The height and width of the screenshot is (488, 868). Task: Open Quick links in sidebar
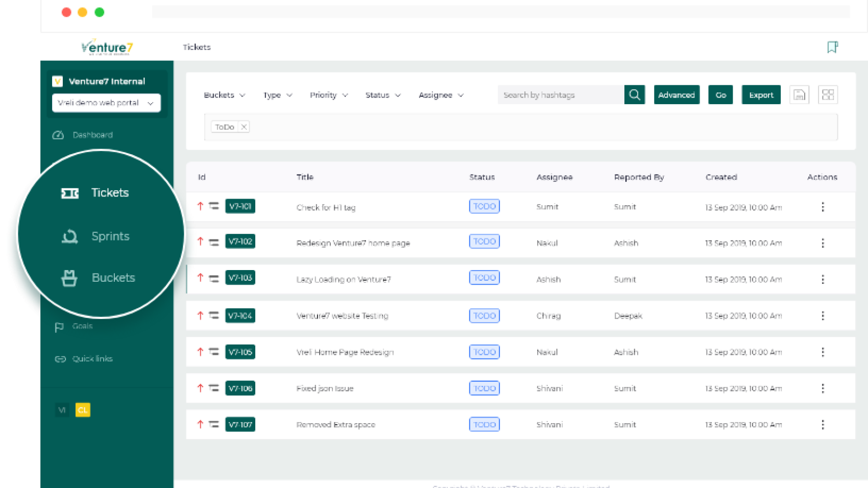click(x=92, y=359)
